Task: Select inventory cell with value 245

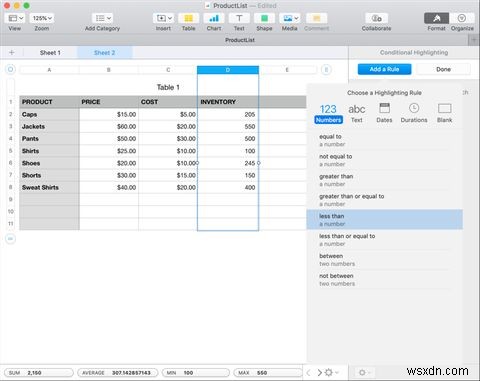Action: point(228,163)
